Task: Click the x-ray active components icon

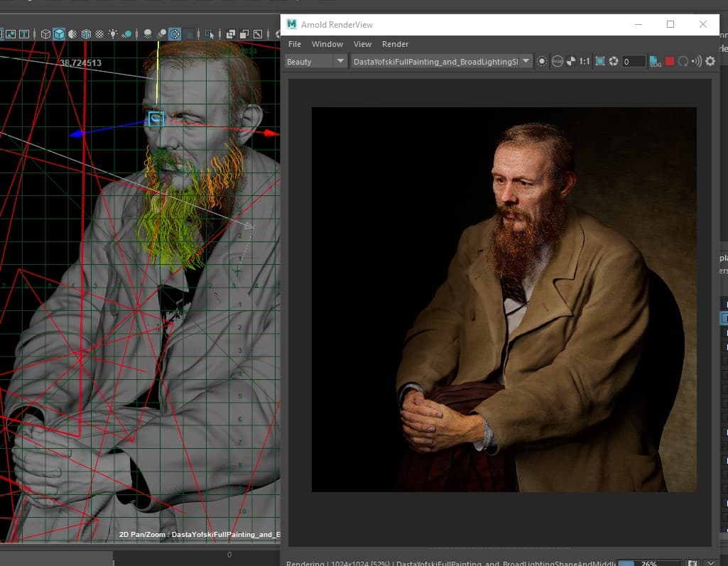Action: pos(244,34)
